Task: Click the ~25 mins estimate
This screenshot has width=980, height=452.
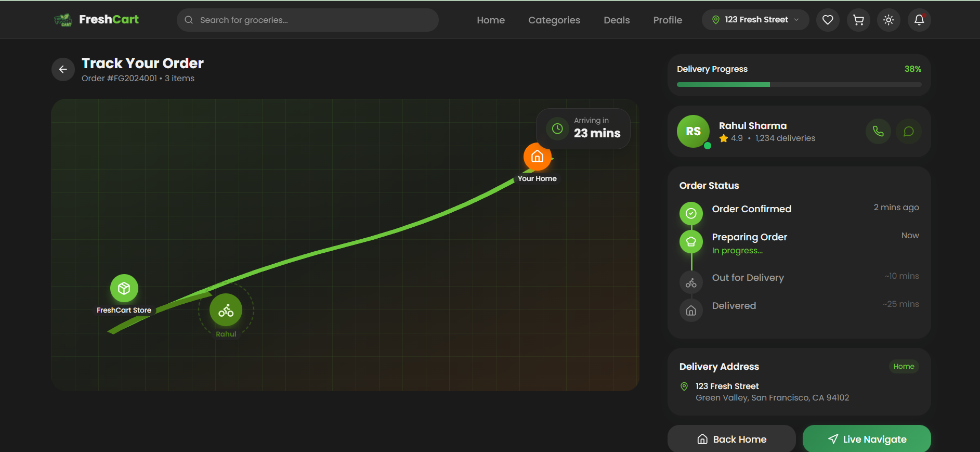Action: 901,304
